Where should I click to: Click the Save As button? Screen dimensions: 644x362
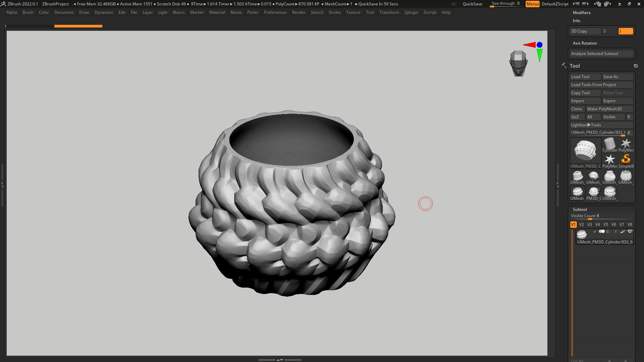(x=618, y=76)
